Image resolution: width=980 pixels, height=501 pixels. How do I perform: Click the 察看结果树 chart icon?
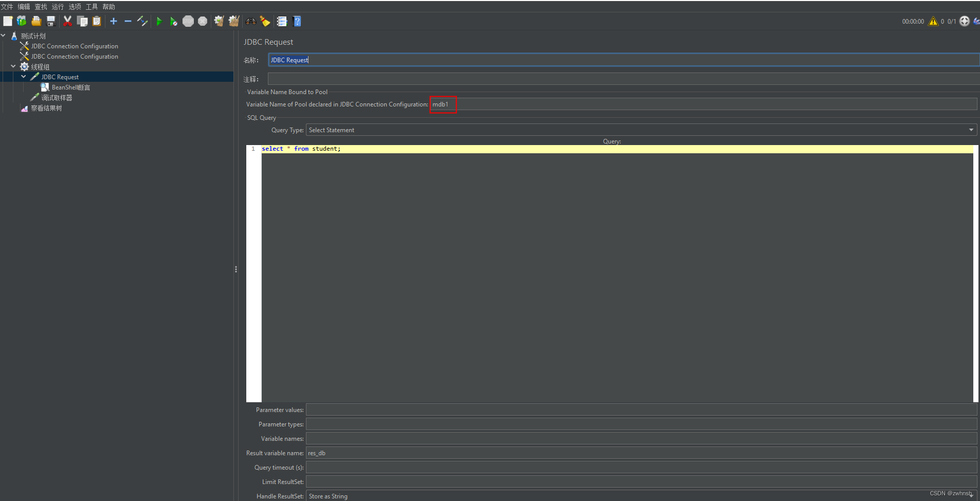24,108
